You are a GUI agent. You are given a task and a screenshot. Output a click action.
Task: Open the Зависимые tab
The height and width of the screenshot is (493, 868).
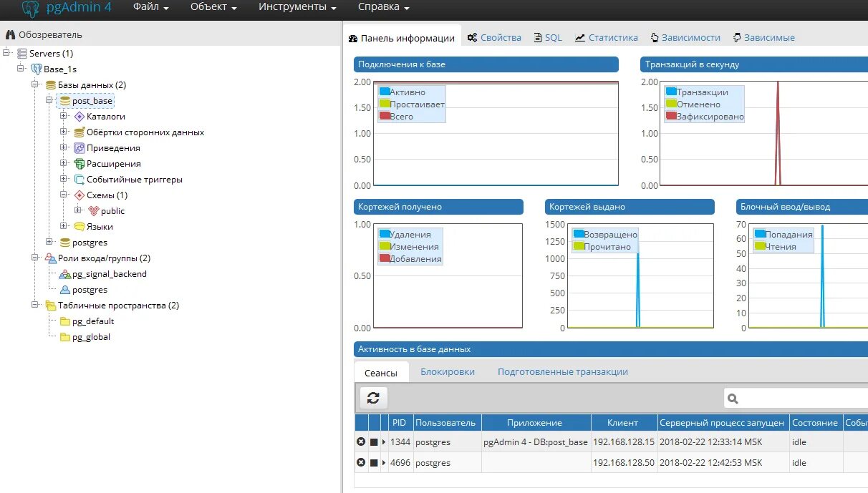(764, 38)
